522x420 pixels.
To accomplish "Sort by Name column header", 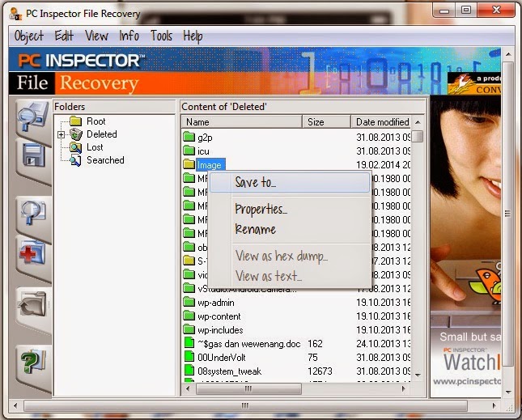I will [x=242, y=122].
